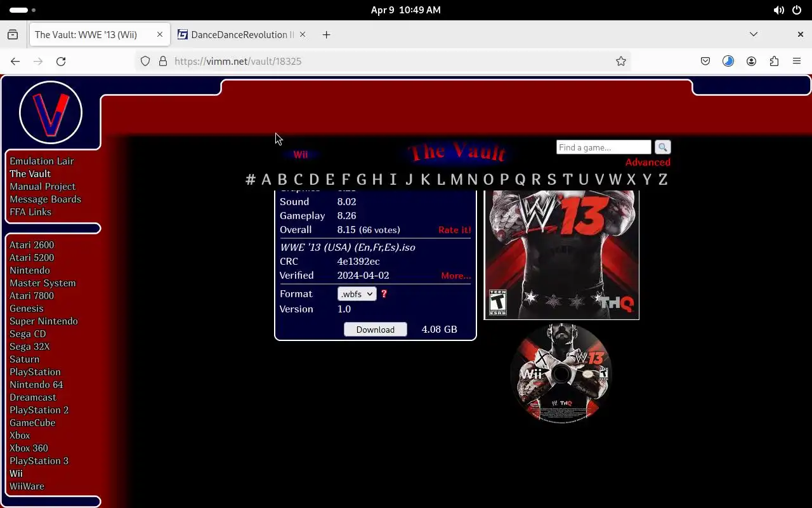Open a new tab with plus button

click(x=326, y=34)
